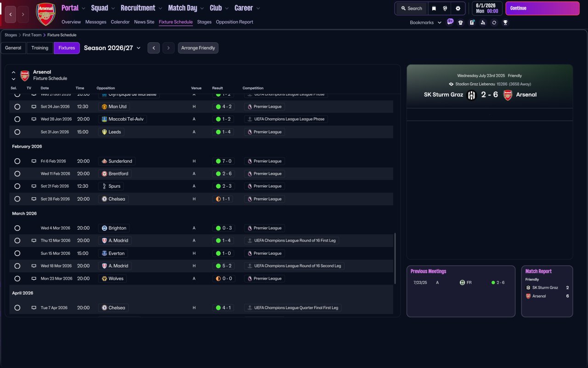Screen dimensions: 588x368
Task: Click the scouting magnifier people icon
Action: click(x=483, y=23)
